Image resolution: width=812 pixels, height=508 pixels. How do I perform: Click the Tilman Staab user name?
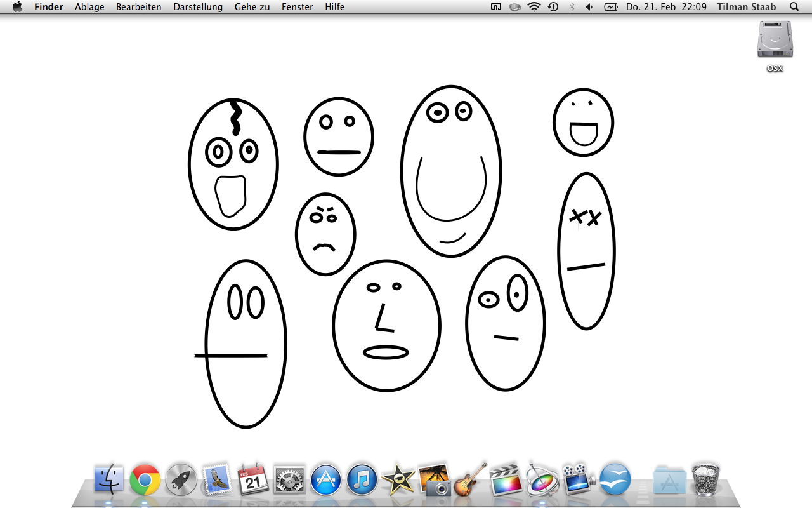[x=746, y=7]
